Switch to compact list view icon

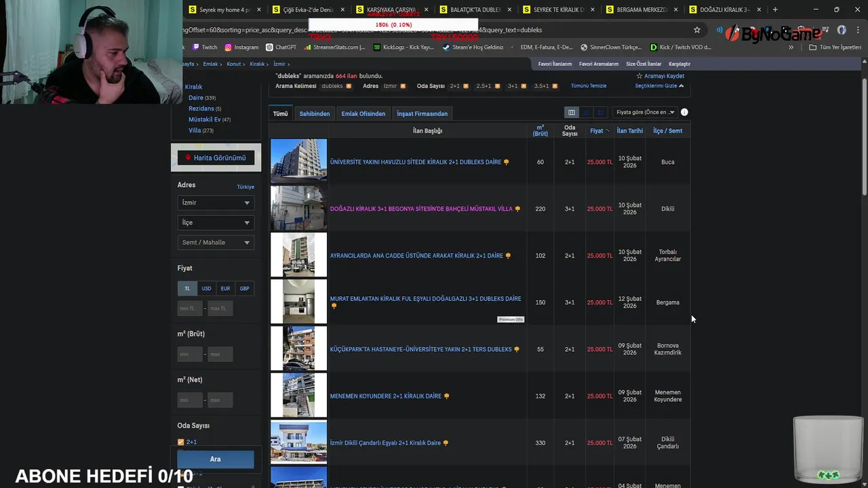(x=586, y=113)
